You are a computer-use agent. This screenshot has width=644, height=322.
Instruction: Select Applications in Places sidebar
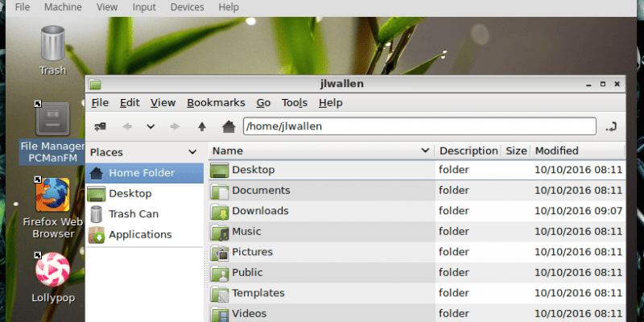(145, 234)
